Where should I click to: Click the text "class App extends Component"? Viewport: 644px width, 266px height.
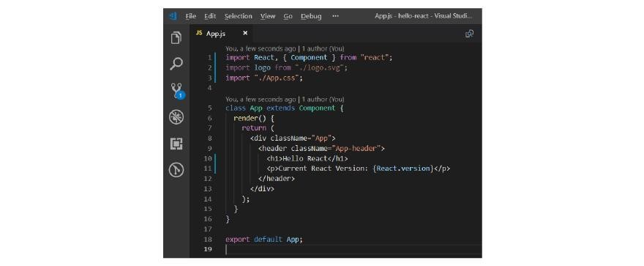coord(280,108)
